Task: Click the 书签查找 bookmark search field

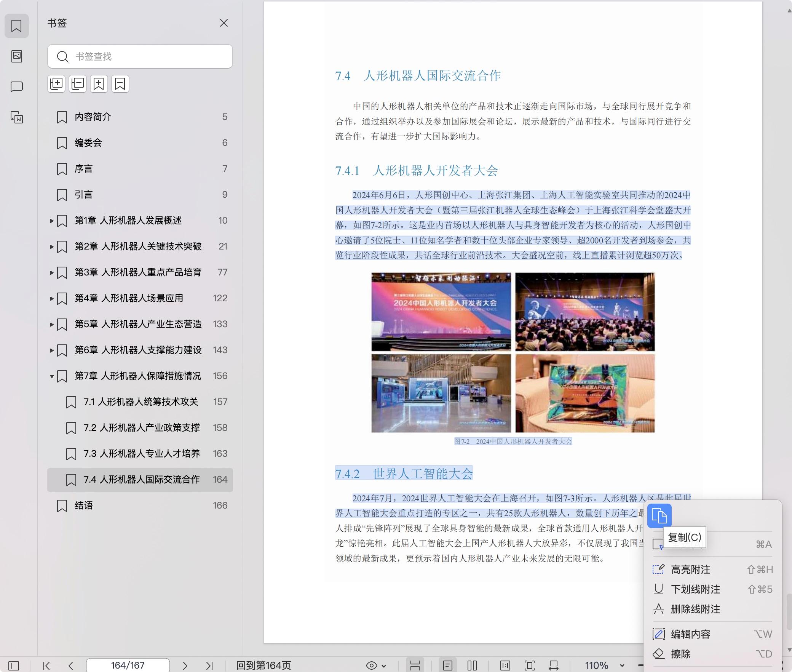Action: click(x=140, y=56)
